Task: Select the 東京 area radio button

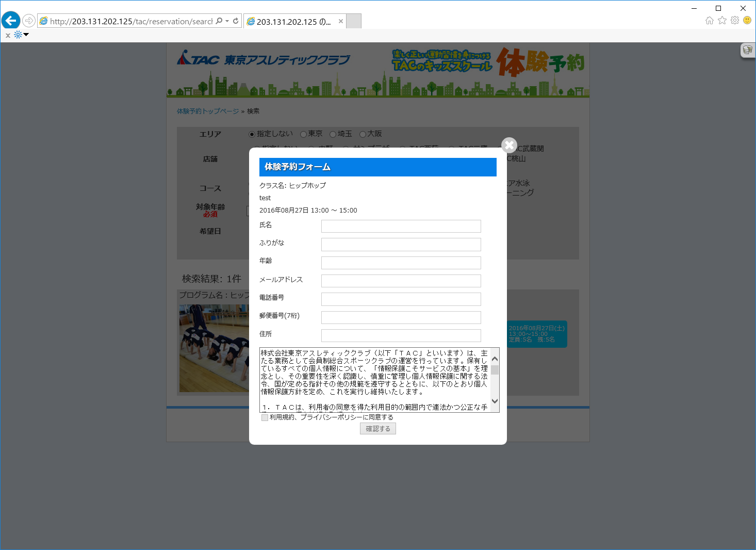Action: [x=303, y=134]
